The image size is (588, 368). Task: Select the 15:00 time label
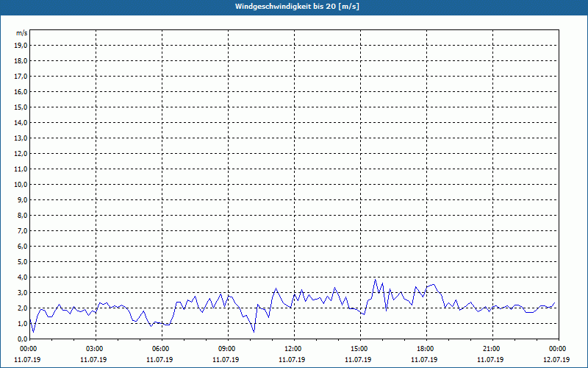[x=359, y=349]
